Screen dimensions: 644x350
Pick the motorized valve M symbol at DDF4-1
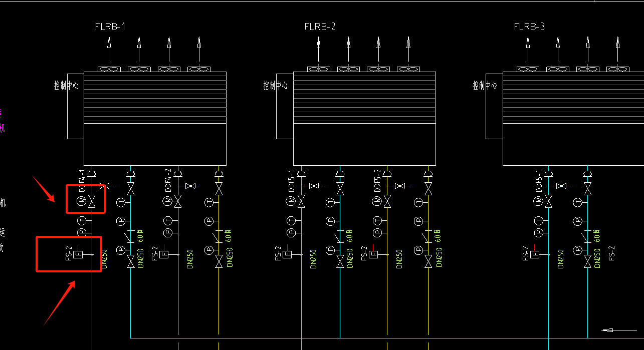(82, 202)
